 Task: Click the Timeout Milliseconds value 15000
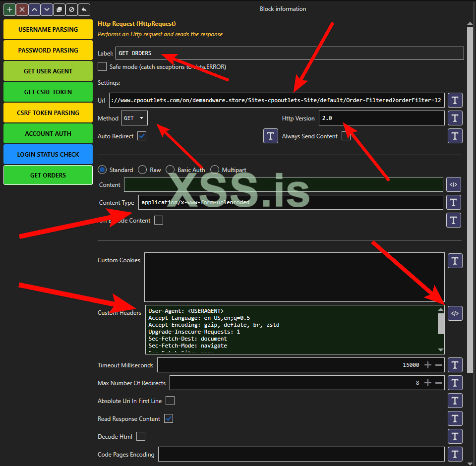pos(411,365)
